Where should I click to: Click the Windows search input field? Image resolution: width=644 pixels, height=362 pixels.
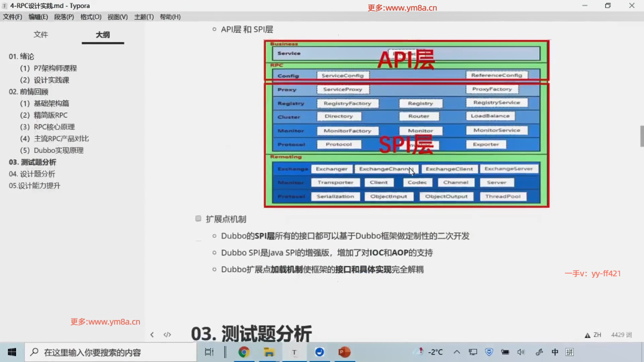pyautogui.click(x=111, y=352)
